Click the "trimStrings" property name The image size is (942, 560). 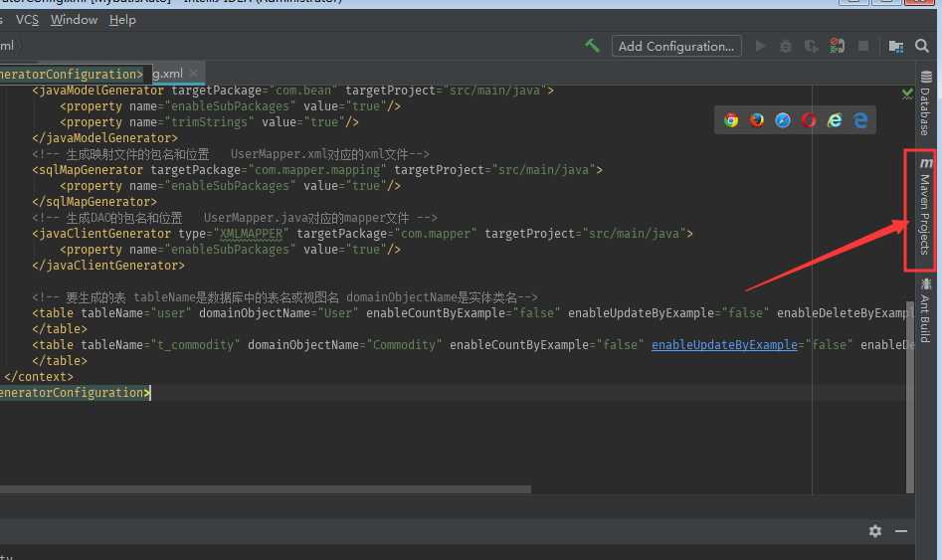(209, 122)
